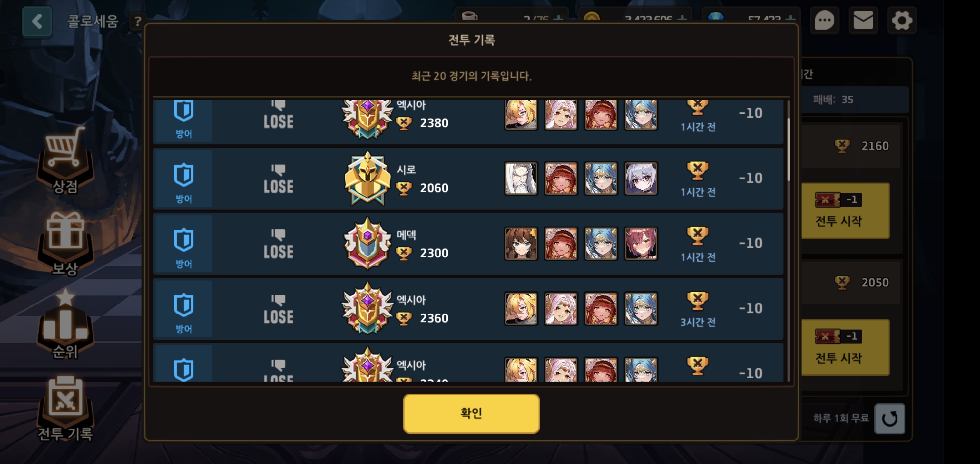Open the settings gear icon
This screenshot has width=980, height=464.
coord(902,21)
